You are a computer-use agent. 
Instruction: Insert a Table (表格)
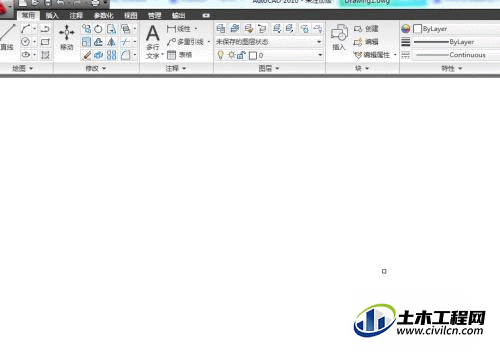(x=179, y=55)
